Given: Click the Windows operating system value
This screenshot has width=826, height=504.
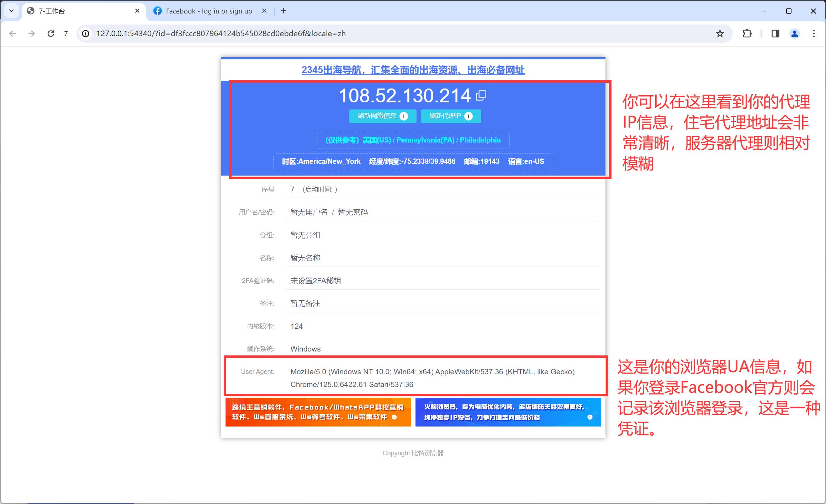Looking at the screenshot, I should 306,349.
